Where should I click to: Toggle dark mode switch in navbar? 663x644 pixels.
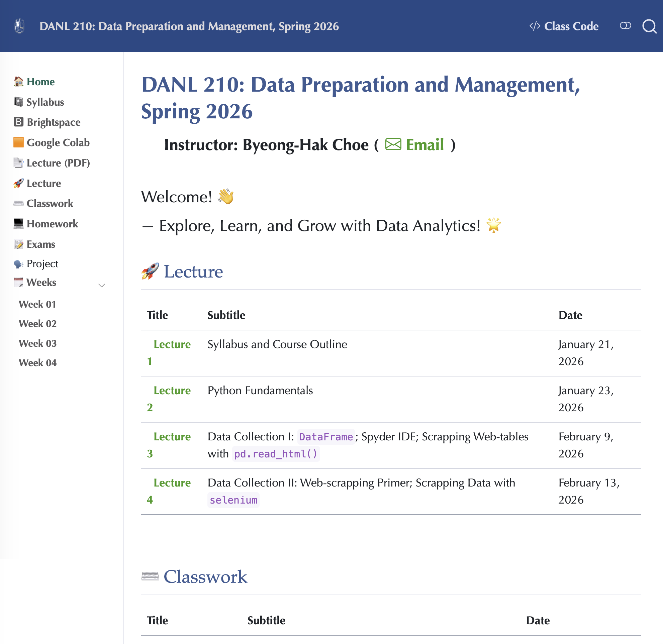coord(625,26)
